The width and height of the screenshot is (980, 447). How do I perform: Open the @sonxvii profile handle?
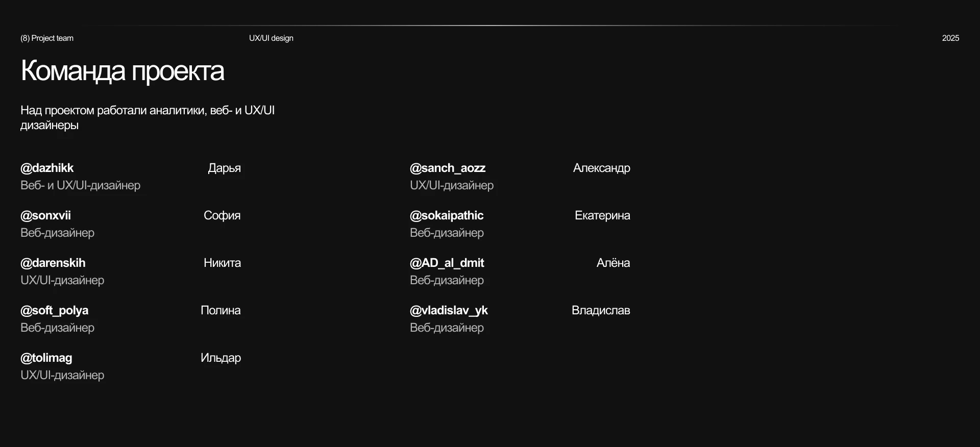point(45,215)
